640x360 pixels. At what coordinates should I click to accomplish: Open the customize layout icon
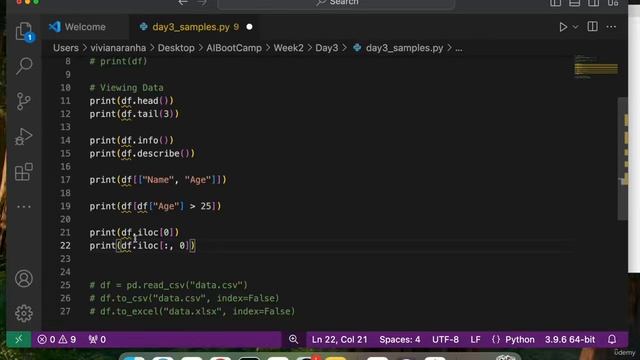[613, 3]
